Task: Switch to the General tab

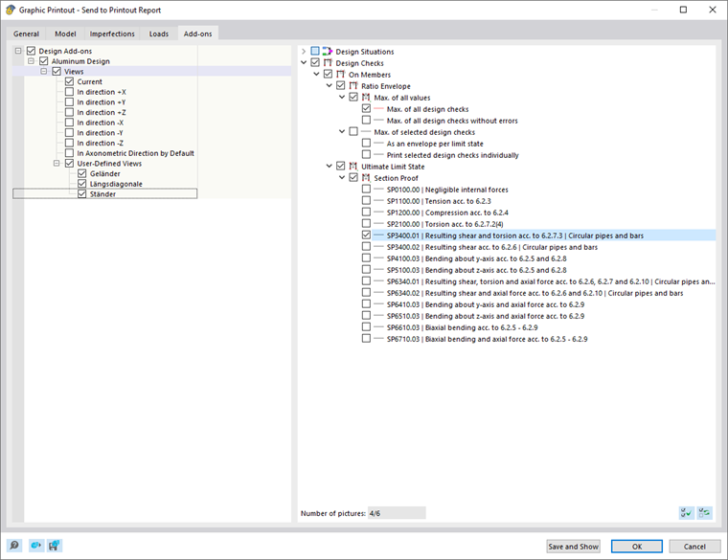Action: click(x=26, y=34)
